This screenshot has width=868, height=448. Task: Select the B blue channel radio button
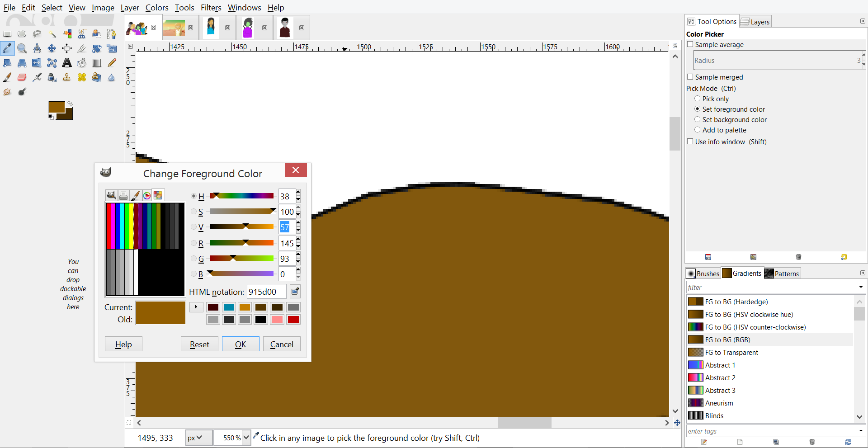(x=193, y=274)
